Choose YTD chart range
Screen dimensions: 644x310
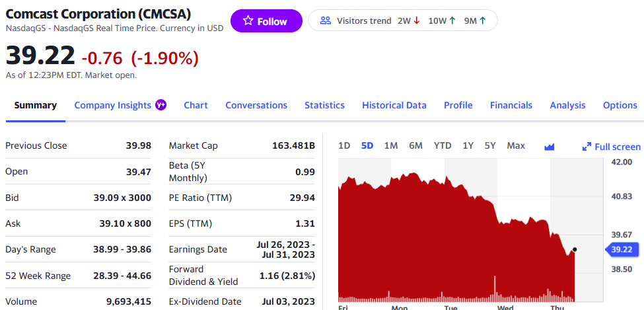[x=443, y=145]
